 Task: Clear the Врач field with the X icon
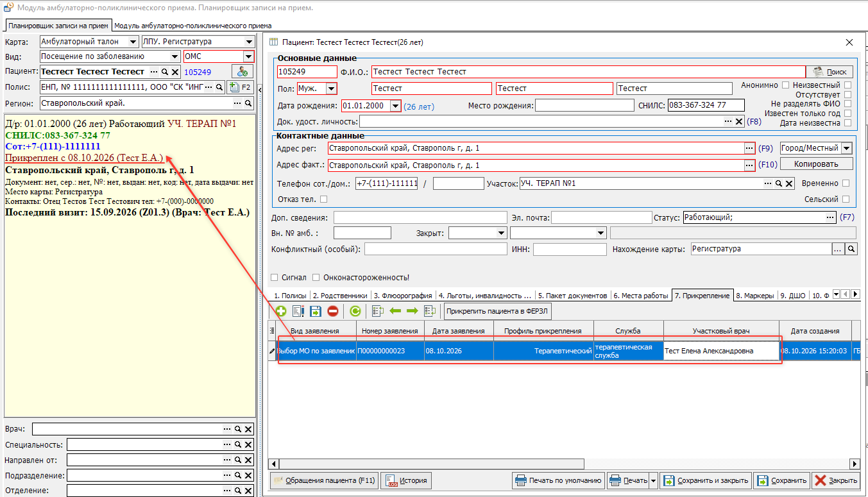248,429
